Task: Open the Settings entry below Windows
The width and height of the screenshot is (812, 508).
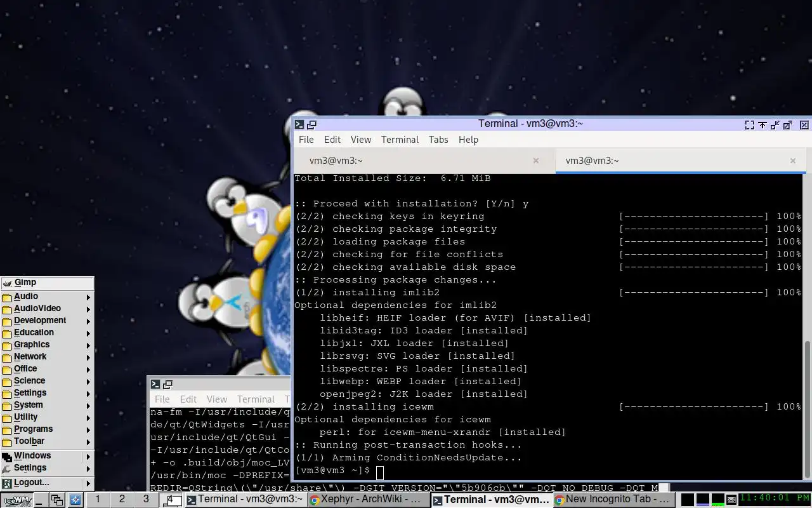Action: (x=48, y=468)
